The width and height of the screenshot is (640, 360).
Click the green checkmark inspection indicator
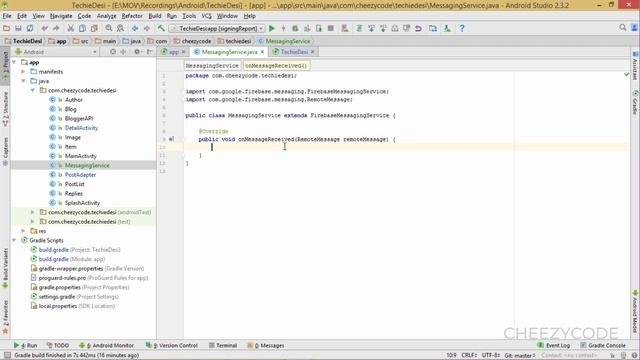pos(627,75)
